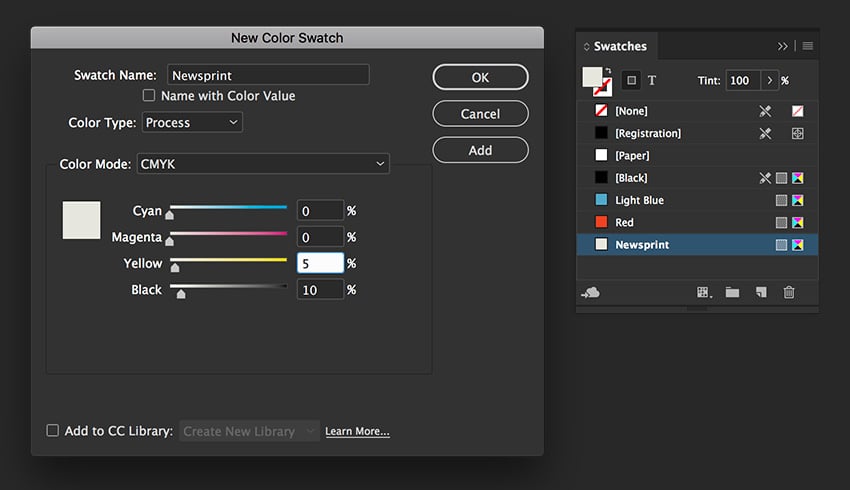Open the Color Mode CMYK dropdown

click(x=263, y=164)
